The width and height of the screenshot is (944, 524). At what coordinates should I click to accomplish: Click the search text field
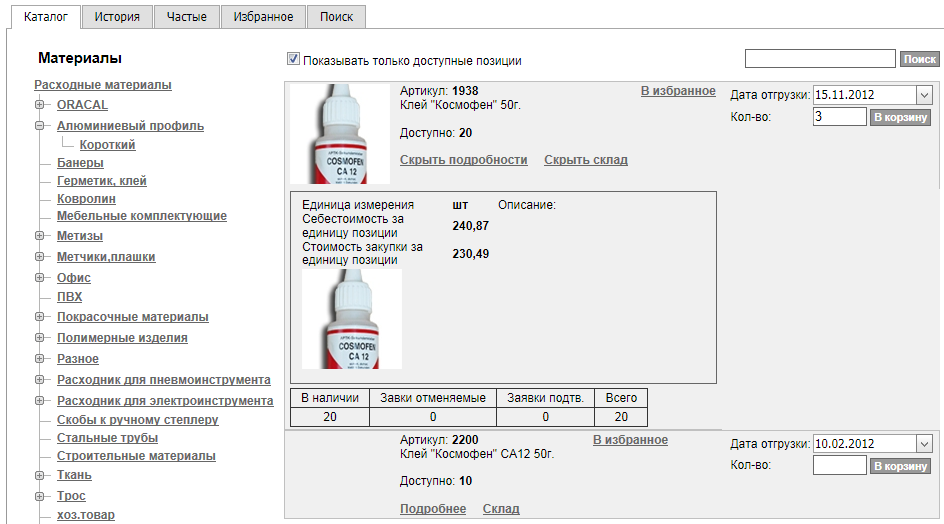(x=819, y=59)
